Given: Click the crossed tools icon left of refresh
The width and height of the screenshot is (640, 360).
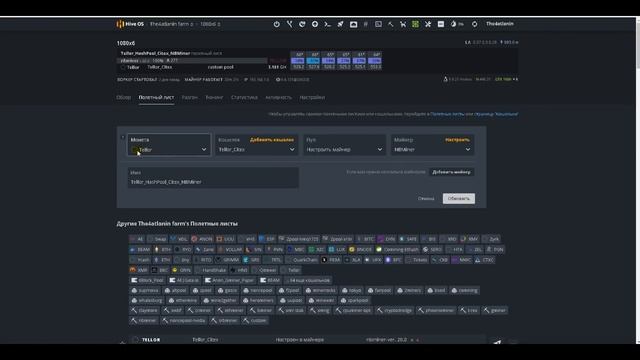Looking at the screenshot, I should 428,24.
